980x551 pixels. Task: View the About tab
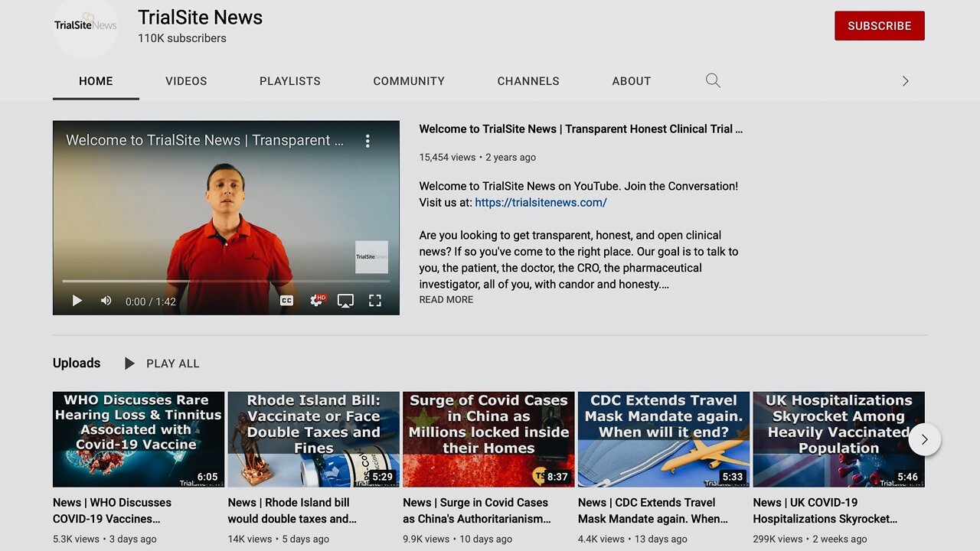(632, 81)
